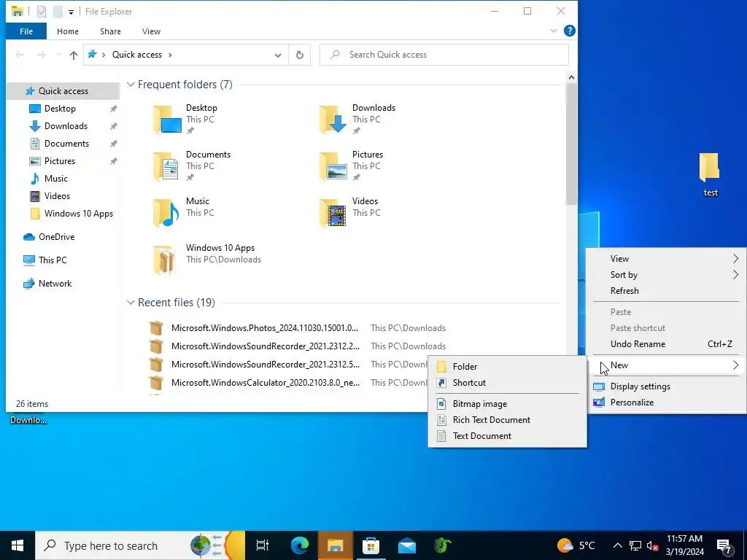This screenshot has height=560, width=747.
Task: Open the Downloads folder icon in Frequent folders
Action: [x=333, y=120]
